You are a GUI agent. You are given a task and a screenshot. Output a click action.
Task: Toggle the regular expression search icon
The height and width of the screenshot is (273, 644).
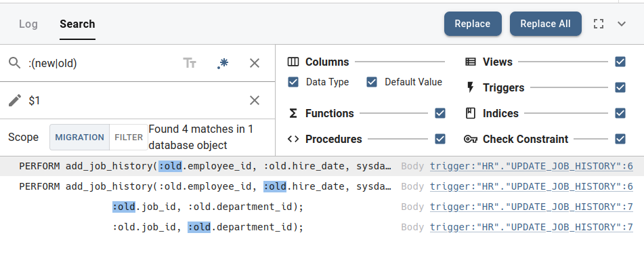(x=223, y=63)
